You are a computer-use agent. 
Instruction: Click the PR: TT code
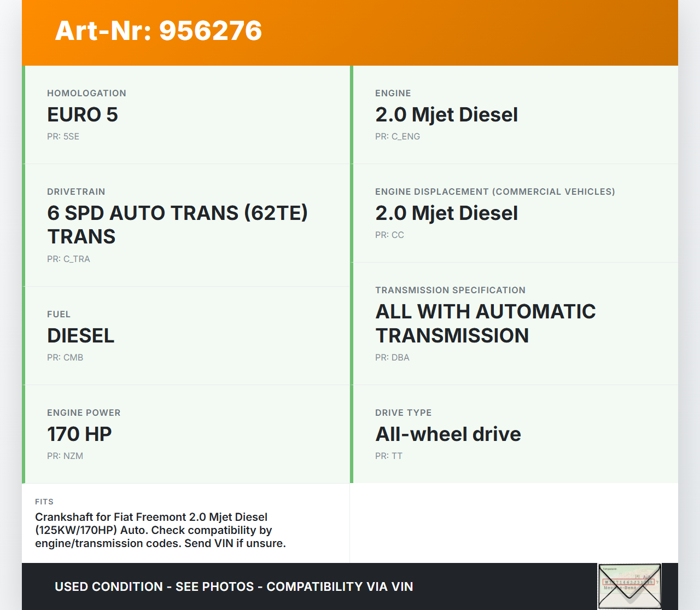coord(389,456)
